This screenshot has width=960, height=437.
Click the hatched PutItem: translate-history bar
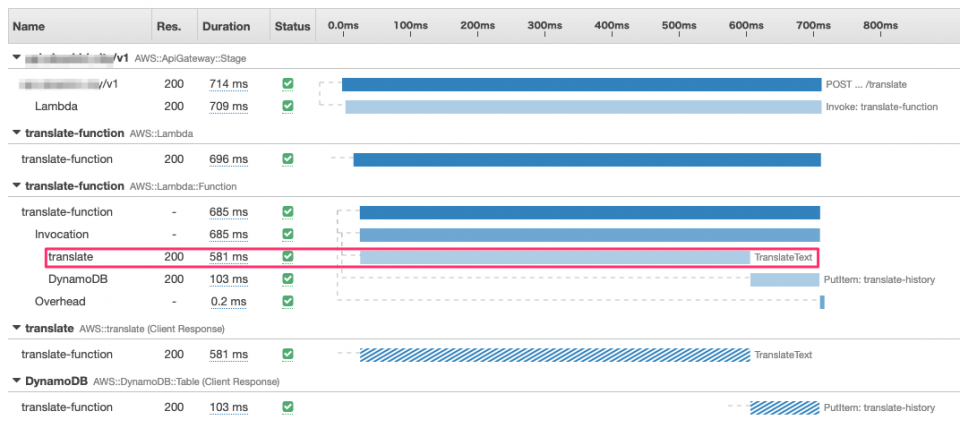point(785,408)
